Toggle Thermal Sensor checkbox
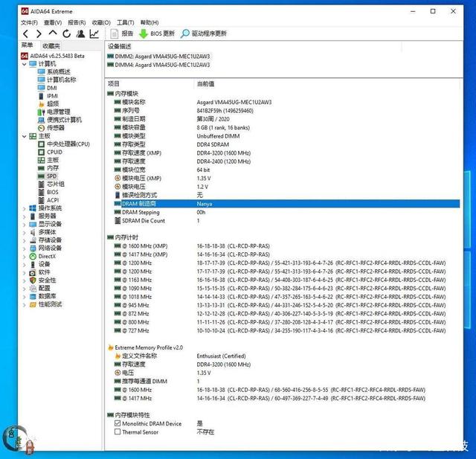Viewport: 476px width, 459px height. [118, 431]
